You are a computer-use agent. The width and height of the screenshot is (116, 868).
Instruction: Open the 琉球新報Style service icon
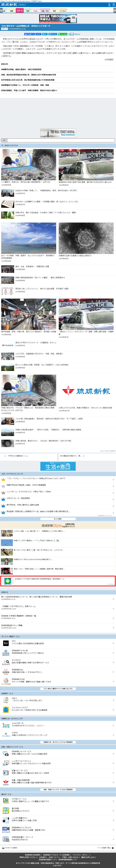pos(6,672)
